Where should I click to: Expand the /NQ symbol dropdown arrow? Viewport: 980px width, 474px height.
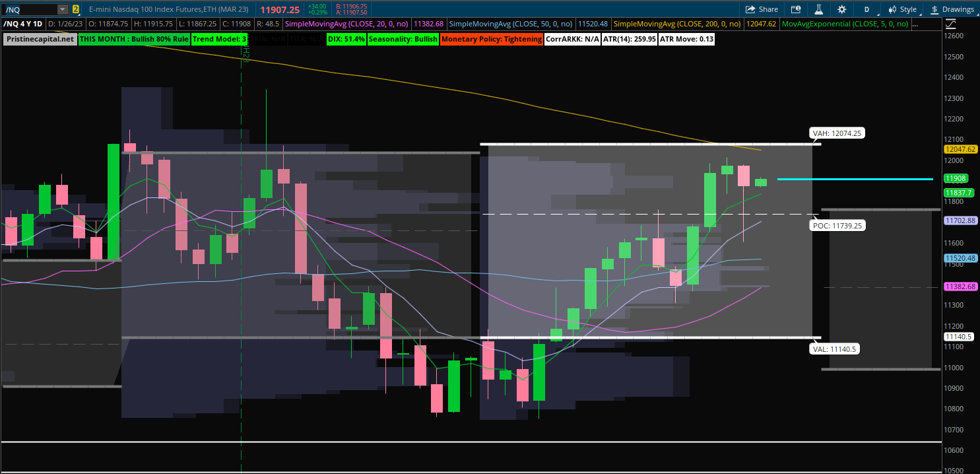click(x=62, y=9)
